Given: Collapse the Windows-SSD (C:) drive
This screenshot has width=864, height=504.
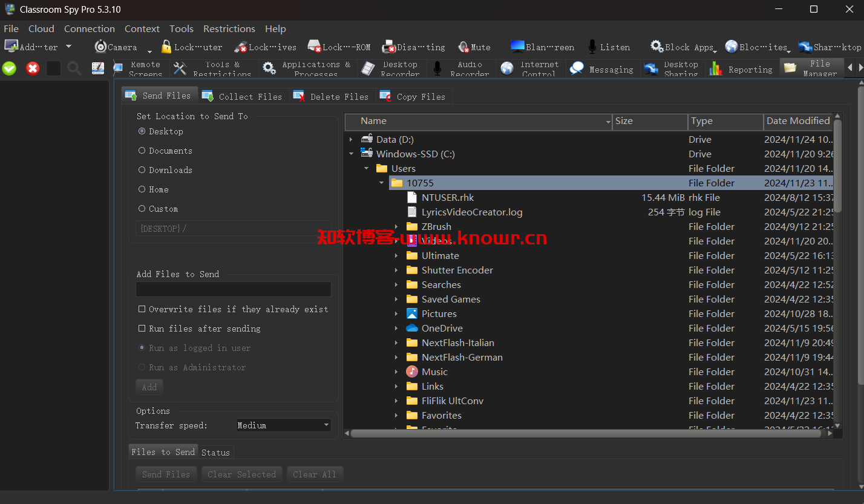Looking at the screenshot, I should click(351, 154).
